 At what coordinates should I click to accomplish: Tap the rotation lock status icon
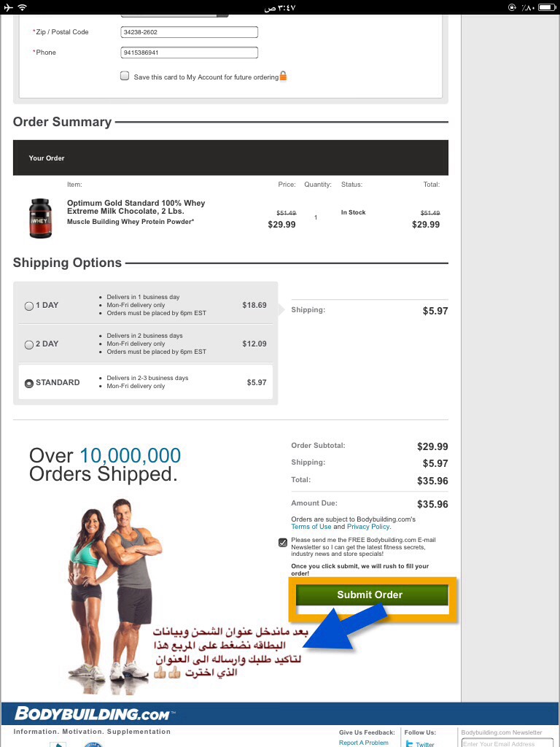512,7
